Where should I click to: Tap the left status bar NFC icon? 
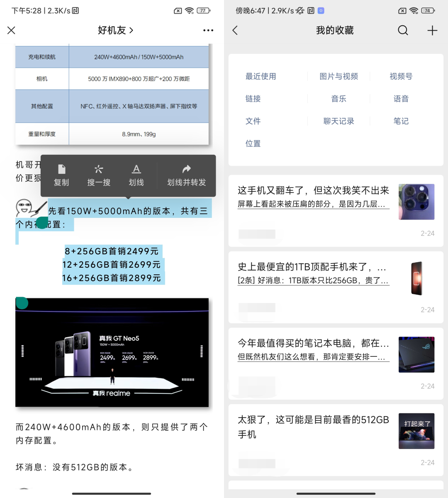[75, 11]
